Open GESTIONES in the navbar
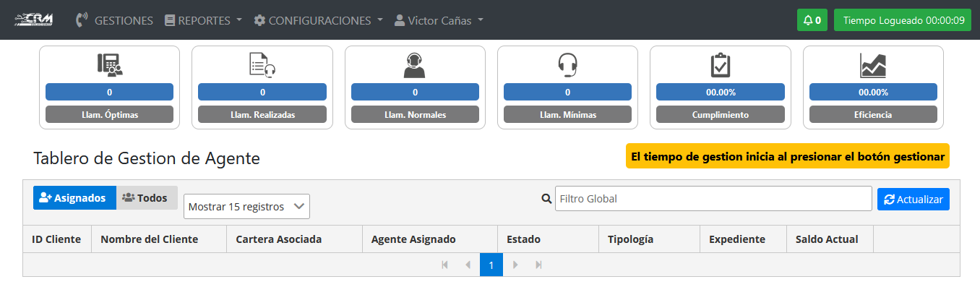 click(116, 20)
